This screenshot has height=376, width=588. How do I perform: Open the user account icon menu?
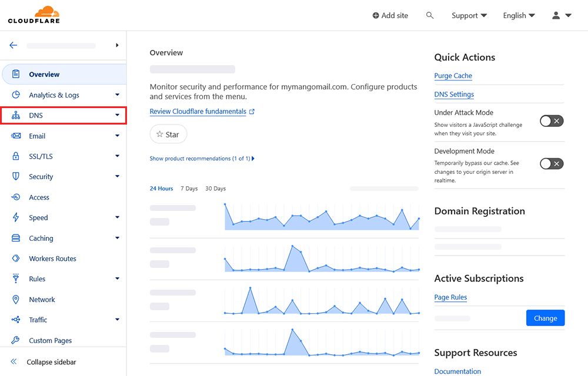(562, 15)
